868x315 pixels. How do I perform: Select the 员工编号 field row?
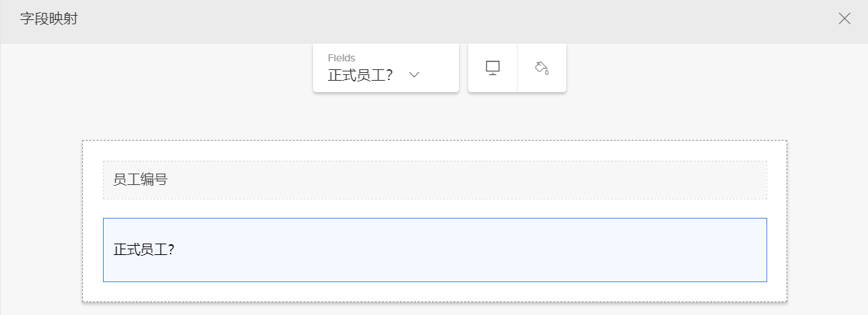coord(435,180)
